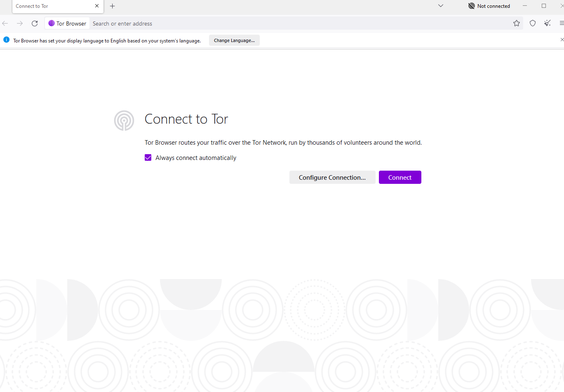
Task: Focus the Search or enter address field
Action: (289, 23)
